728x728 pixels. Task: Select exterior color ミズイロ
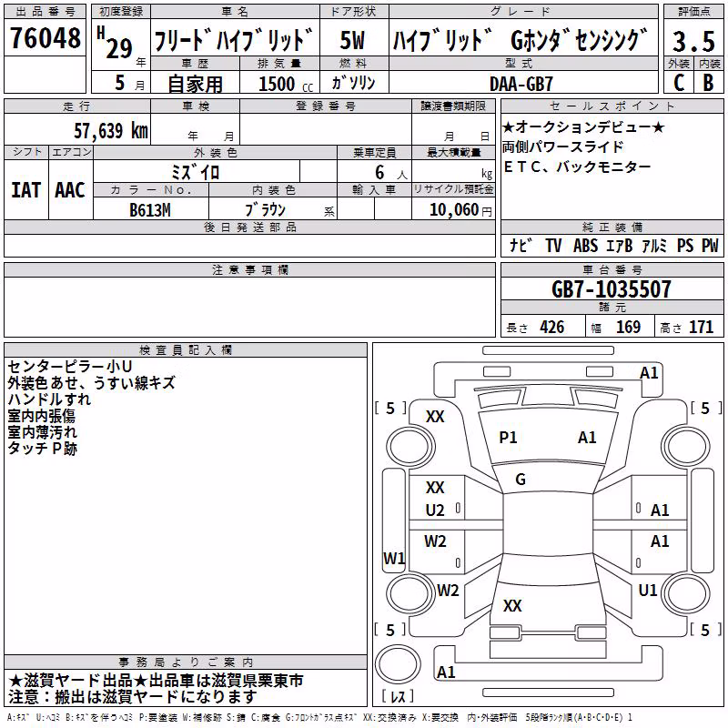pyautogui.click(x=195, y=172)
